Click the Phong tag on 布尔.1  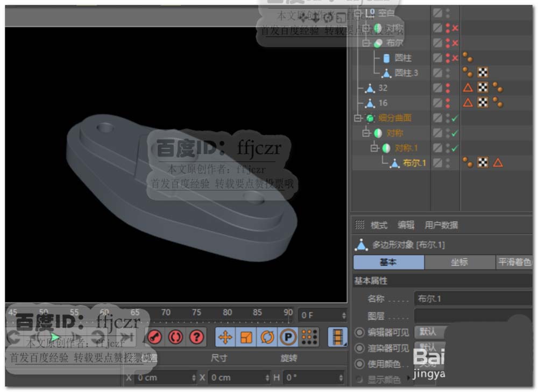(x=468, y=162)
